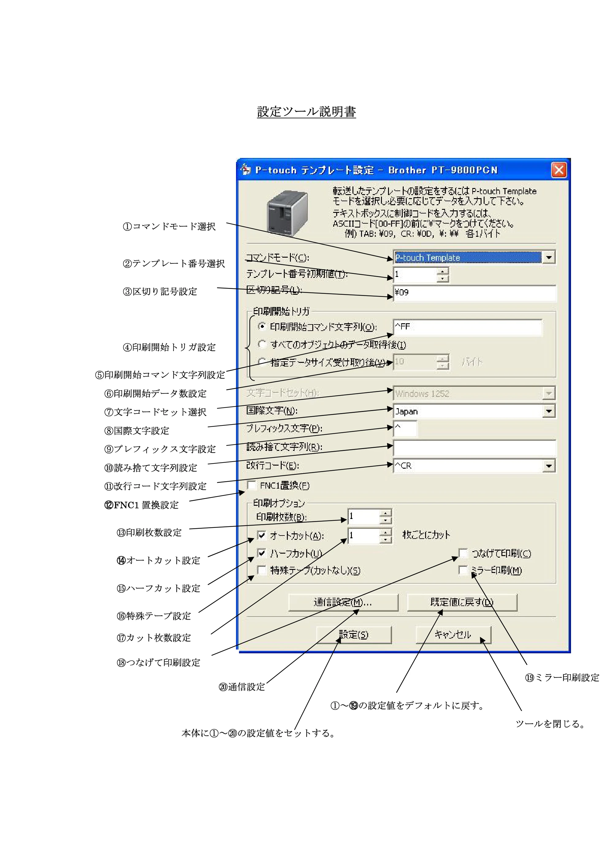613x868 pixels.
Task: Select すべてのオブジェクトのデータ取得後 radio button
Action: (262, 344)
